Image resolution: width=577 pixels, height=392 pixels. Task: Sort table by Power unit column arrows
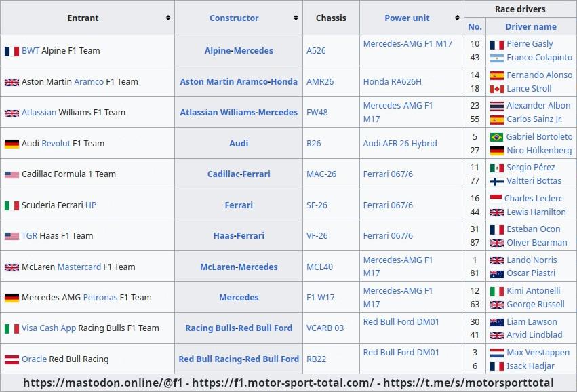point(458,18)
